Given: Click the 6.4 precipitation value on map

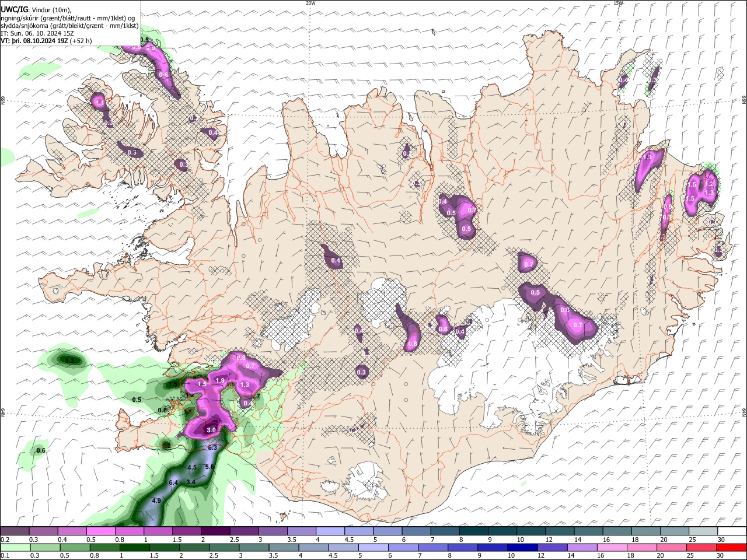Looking at the screenshot, I should 173,483.
